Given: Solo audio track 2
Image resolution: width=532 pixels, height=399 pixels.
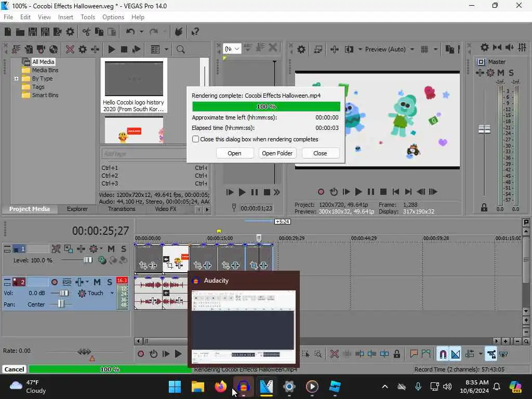Looking at the screenshot, I should click(109, 282).
